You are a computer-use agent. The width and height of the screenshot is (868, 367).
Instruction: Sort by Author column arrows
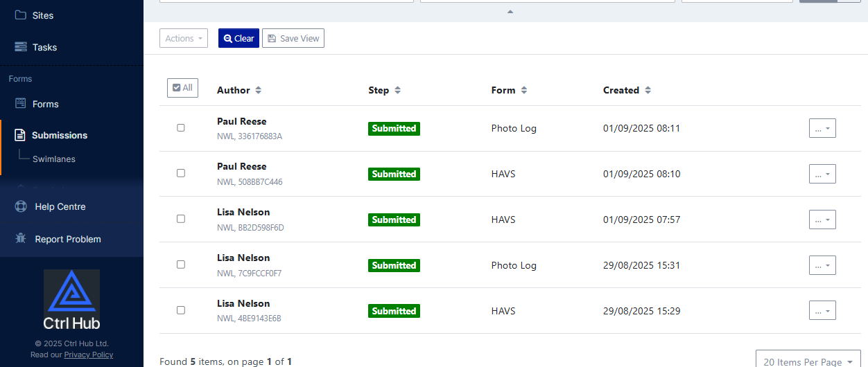259,90
